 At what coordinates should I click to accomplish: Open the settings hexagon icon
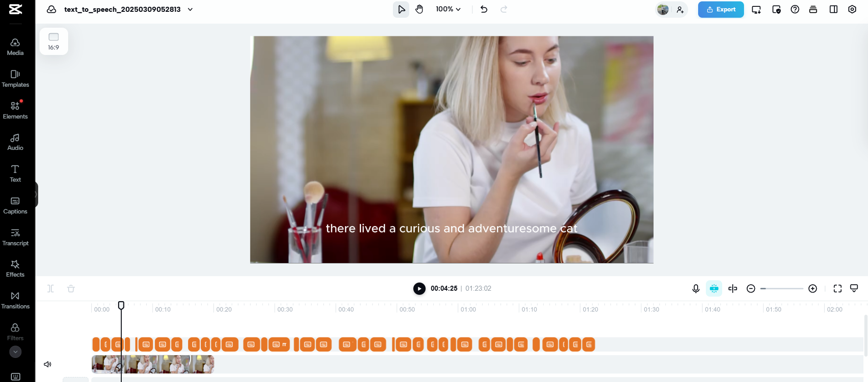click(852, 9)
